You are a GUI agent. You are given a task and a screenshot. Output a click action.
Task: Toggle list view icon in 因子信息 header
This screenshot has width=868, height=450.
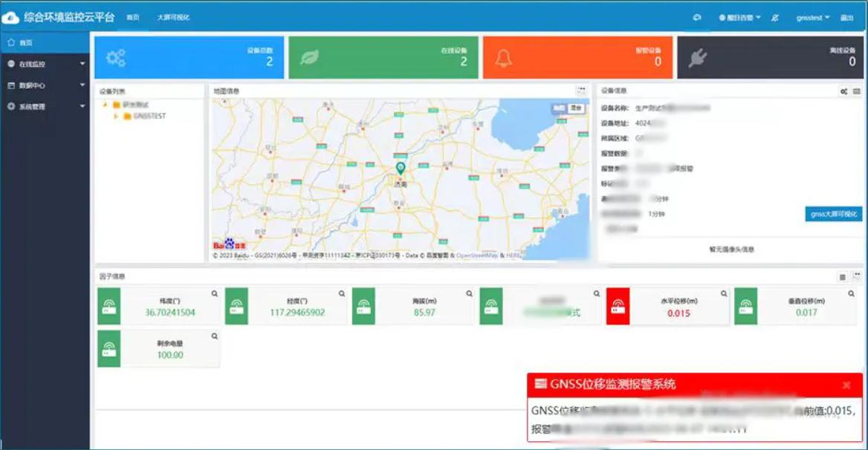(843, 277)
